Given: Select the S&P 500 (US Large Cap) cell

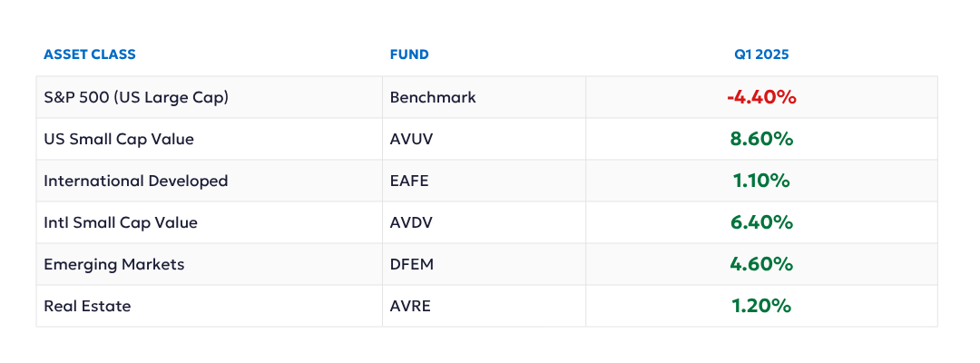Looking at the screenshot, I should coord(136,97).
